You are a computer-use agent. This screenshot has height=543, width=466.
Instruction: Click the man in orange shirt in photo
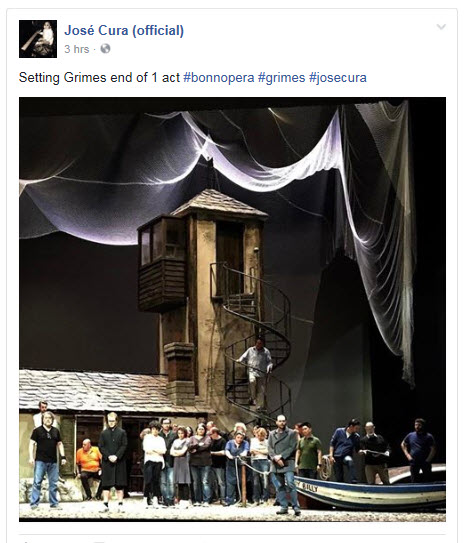(88, 468)
